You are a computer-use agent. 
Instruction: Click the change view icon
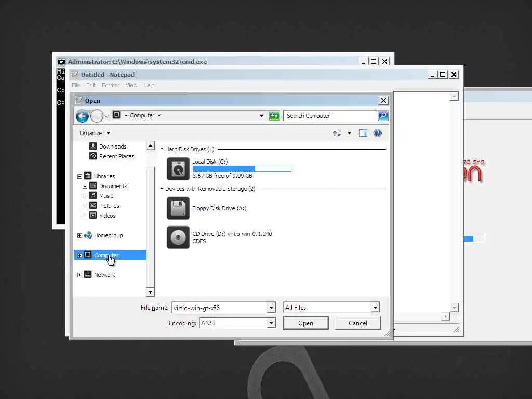pyautogui.click(x=337, y=133)
